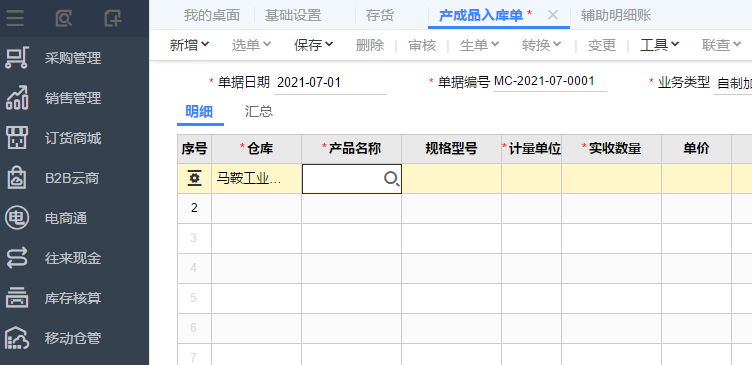Click the 删除 toolbar button
The height and width of the screenshot is (365, 752).
[370, 45]
